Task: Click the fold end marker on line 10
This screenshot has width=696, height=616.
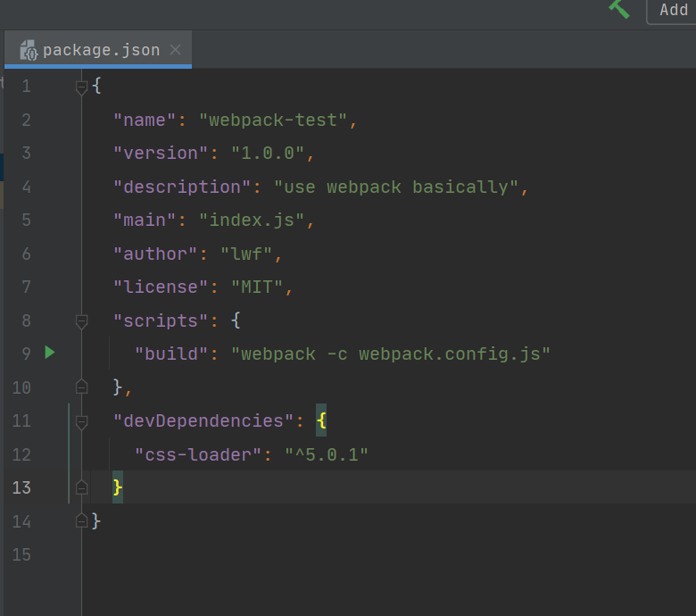Action: [82, 387]
